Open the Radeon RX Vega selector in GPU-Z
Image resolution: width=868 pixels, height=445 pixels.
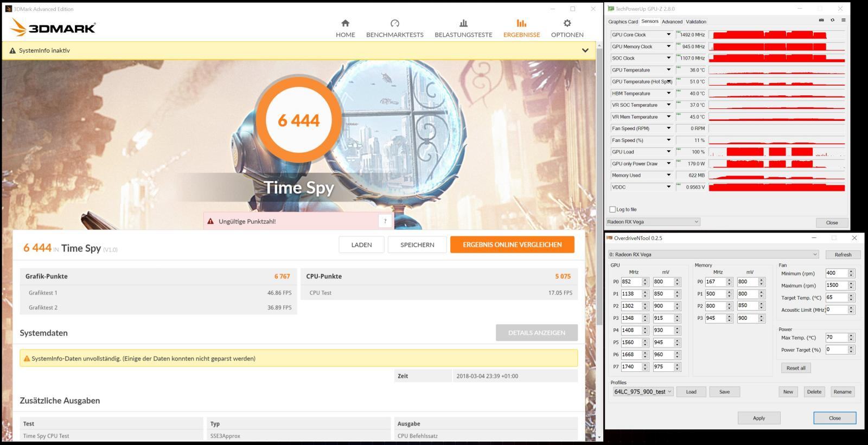[653, 222]
